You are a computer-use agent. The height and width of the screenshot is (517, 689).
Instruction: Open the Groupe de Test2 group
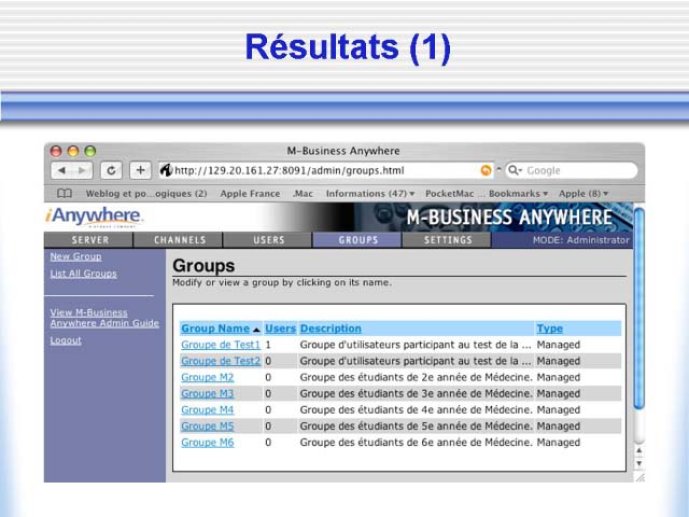point(221,361)
